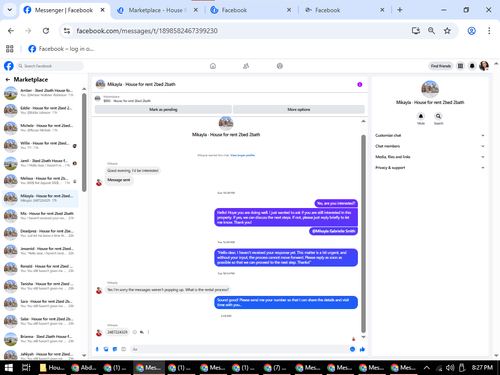Open the View buyer profile link
The height and width of the screenshot is (375, 500).
pos(242,155)
